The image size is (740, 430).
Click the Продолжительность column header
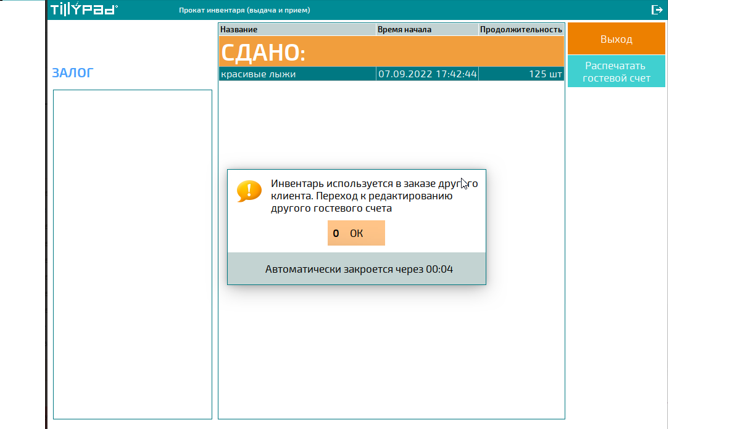[x=521, y=29]
